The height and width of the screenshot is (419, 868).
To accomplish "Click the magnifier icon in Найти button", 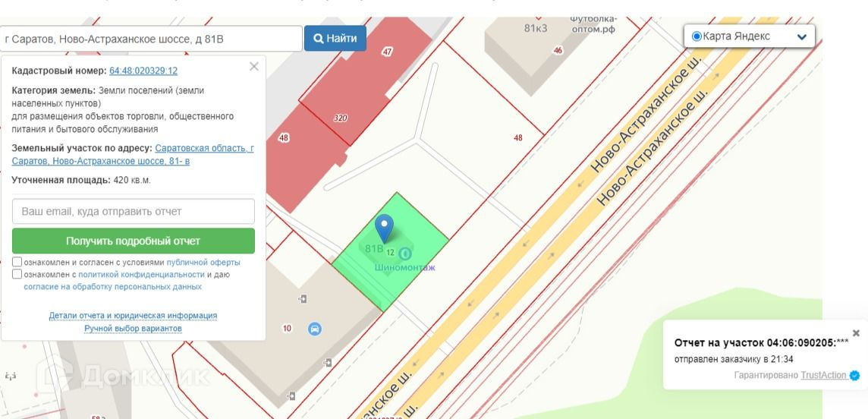I will tap(319, 39).
